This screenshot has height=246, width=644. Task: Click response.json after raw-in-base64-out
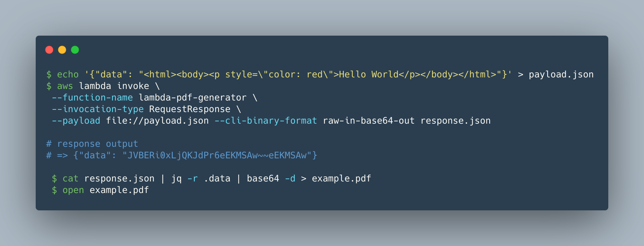coord(455,121)
